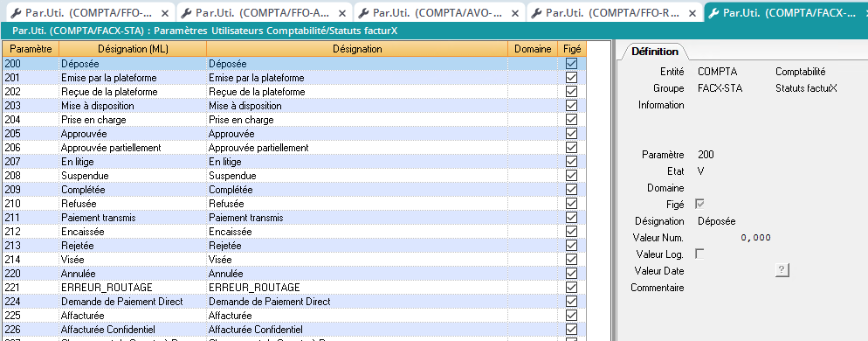Open the Définition tab
The width and height of the screenshot is (868, 341).
pos(654,52)
